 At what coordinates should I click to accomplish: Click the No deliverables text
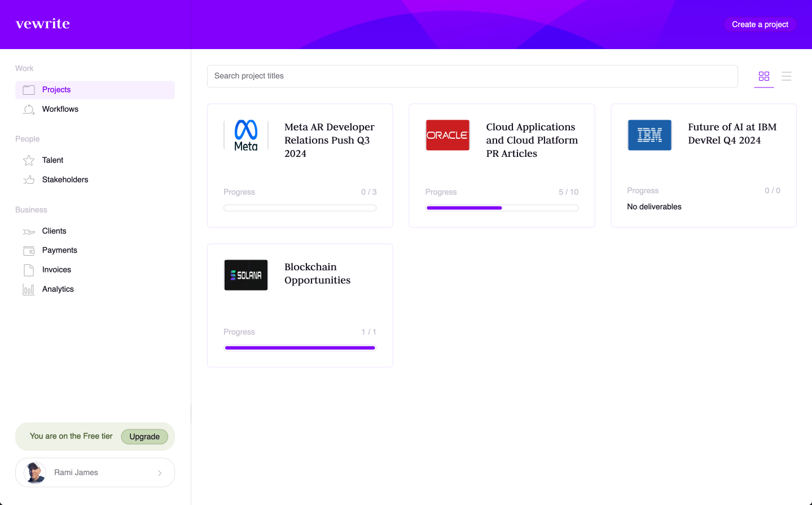pyautogui.click(x=654, y=207)
